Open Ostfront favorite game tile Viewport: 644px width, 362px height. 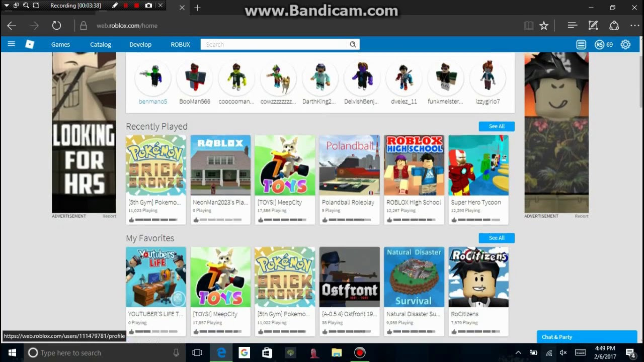pyautogui.click(x=349, y=291)
